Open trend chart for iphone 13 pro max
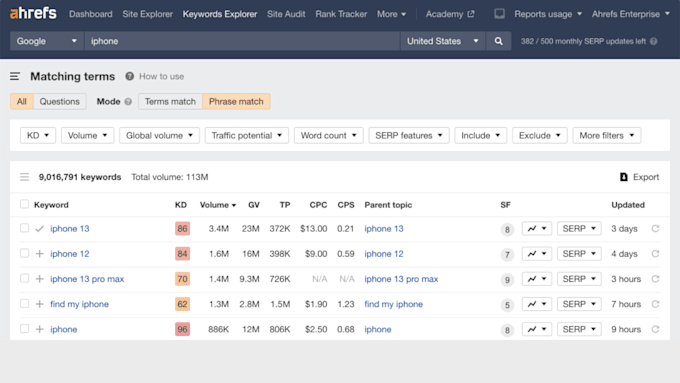 click(537, 279)
